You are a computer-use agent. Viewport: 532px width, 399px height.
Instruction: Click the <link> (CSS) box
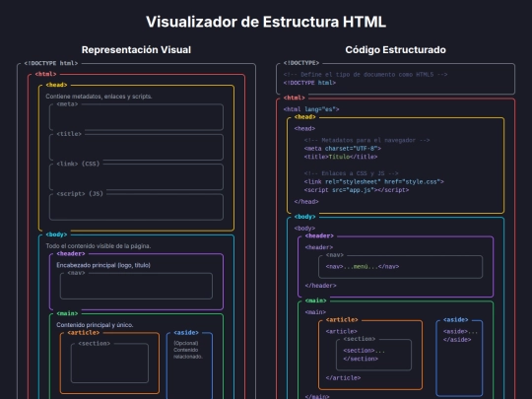[136, 176]
